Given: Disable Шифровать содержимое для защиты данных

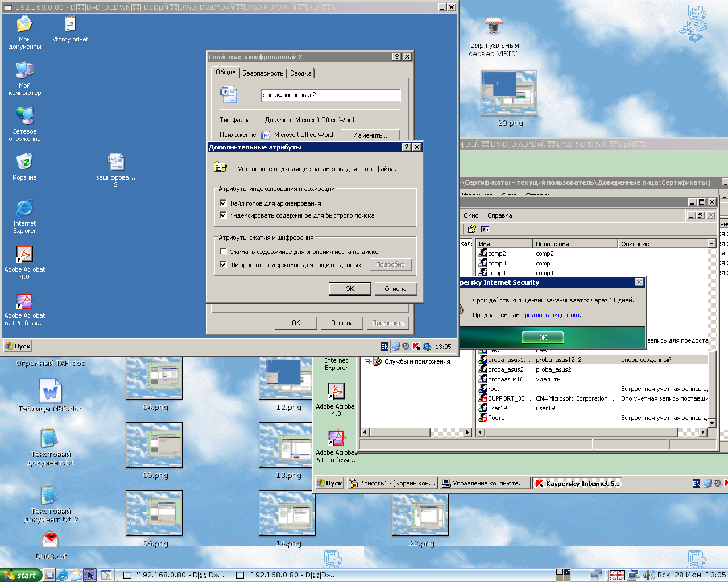Looking at the screenshot, I should click(223, 264).
